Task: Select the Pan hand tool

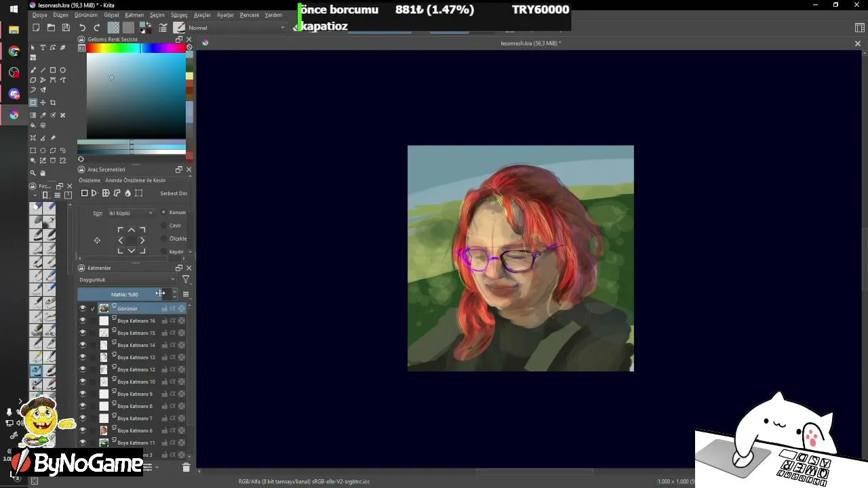Action: (43, 173)
